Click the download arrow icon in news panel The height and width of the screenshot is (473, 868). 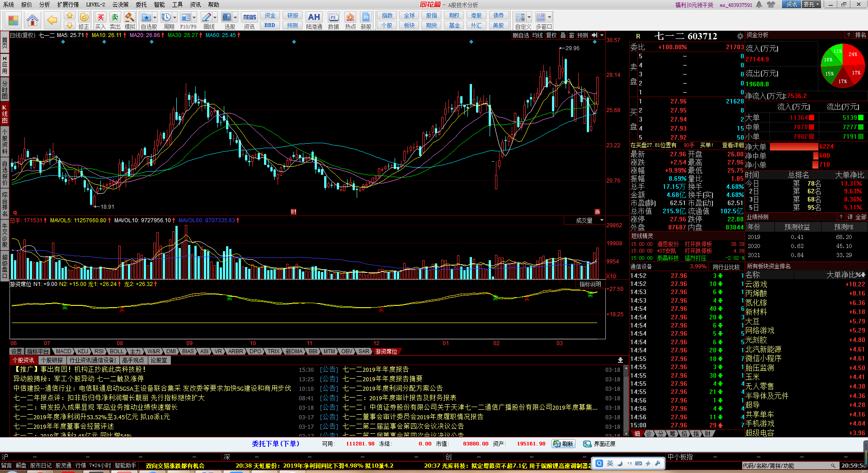point(620,360)
